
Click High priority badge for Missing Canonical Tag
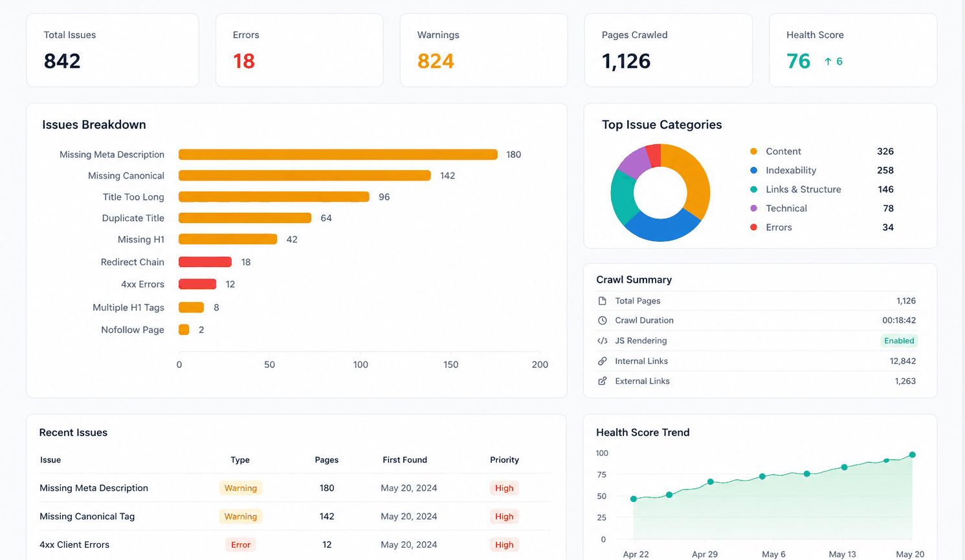(504, 517)
